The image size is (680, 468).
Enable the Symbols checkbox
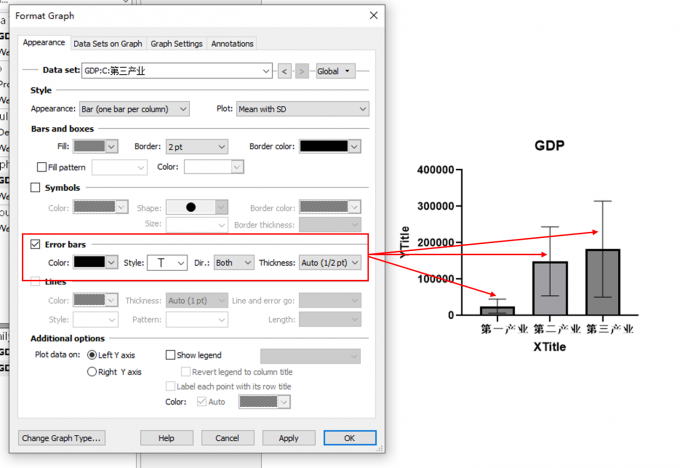(x=36, y=187)
